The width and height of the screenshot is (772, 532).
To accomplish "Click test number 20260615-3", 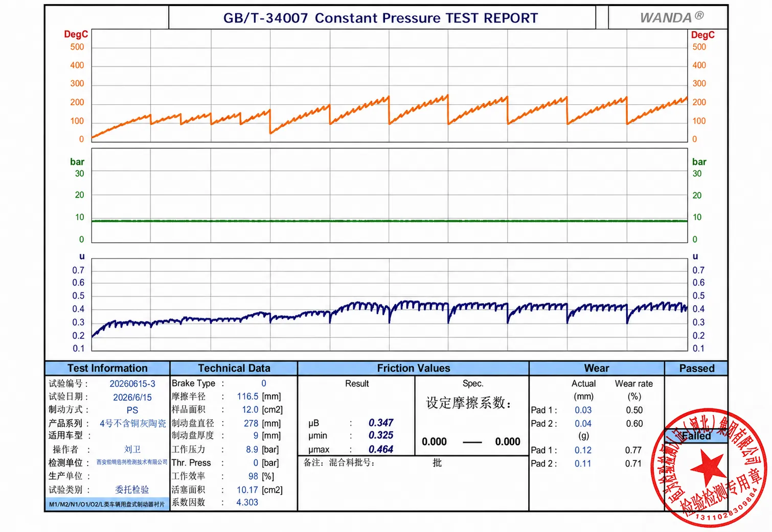I will pyautogui.click(x=132, y=384).
